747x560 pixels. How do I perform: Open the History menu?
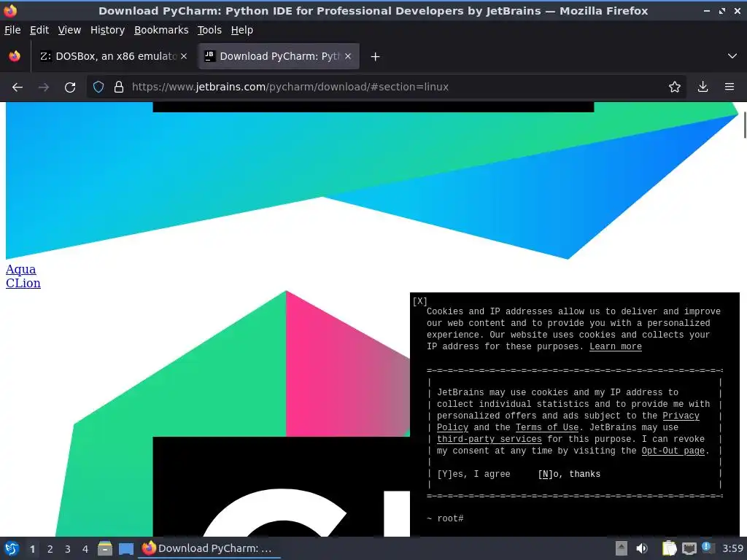pos(108,30)
